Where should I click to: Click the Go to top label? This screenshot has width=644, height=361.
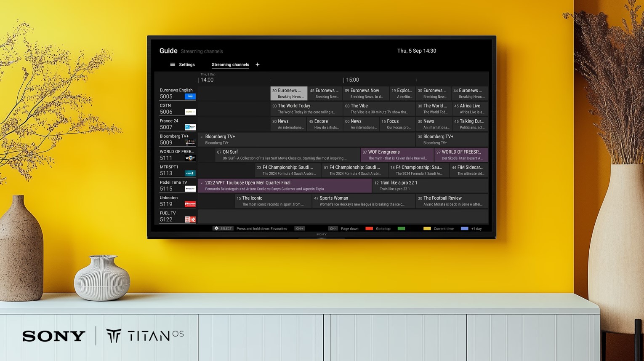pos(383,229)
